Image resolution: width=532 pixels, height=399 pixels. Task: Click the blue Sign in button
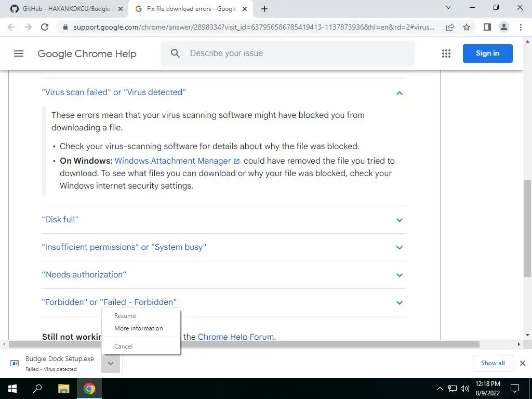(487, 54)
